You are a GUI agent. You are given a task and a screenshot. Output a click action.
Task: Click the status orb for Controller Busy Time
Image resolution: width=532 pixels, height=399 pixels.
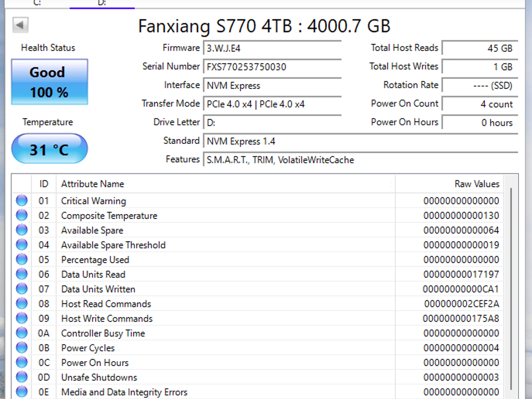(22, 333)
